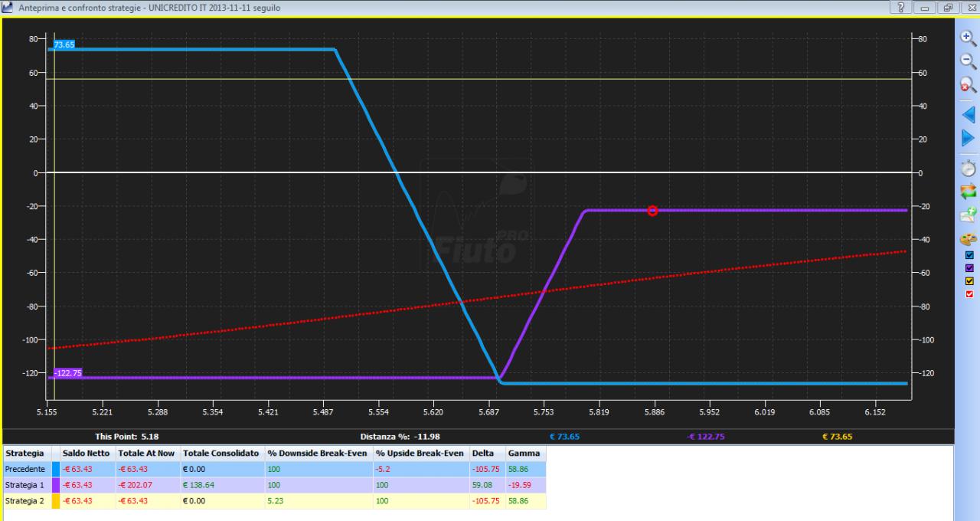Screen dimensions: 980x521
Task: Reset zoom with the red-cross magnifier
Action: pyautogui.click(x=969, y=86)
